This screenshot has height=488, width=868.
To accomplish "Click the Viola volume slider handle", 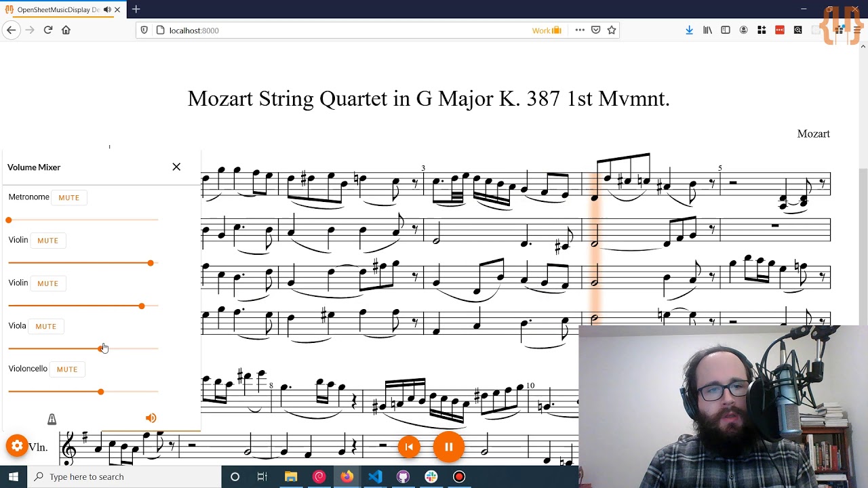I will [102, 348].
